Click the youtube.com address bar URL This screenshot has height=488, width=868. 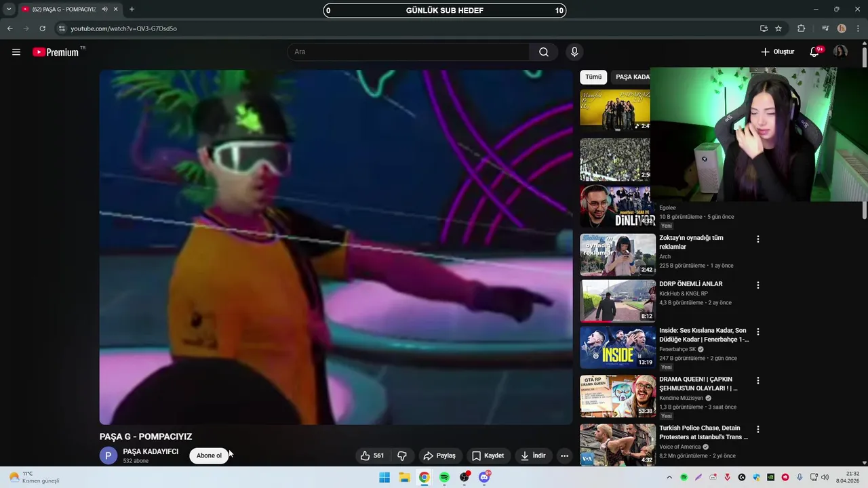(x=124, y=28)
